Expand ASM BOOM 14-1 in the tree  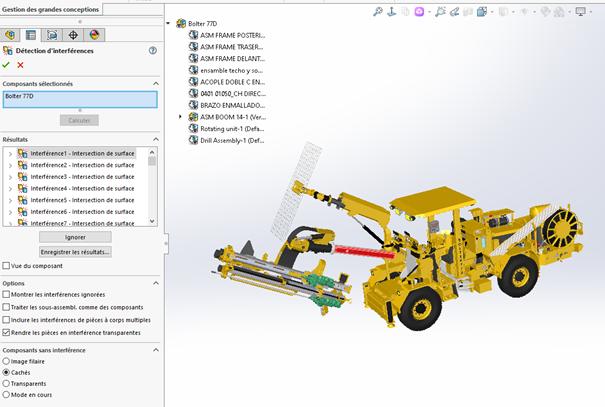[x=180, y=117]
